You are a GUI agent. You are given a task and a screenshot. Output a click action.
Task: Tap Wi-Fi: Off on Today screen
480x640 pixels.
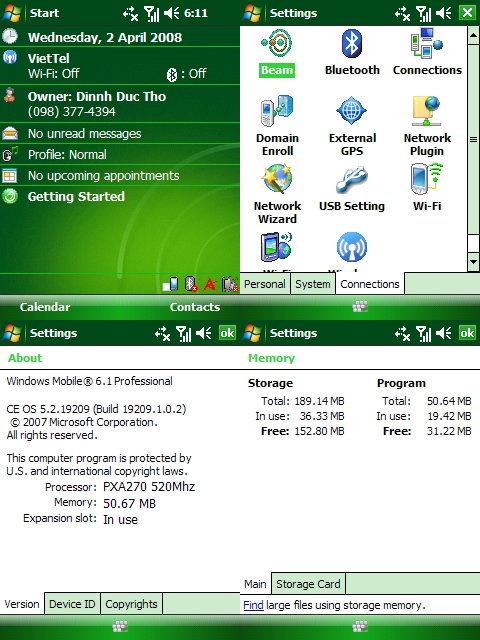pyautogui.click(x=53, y=73)
